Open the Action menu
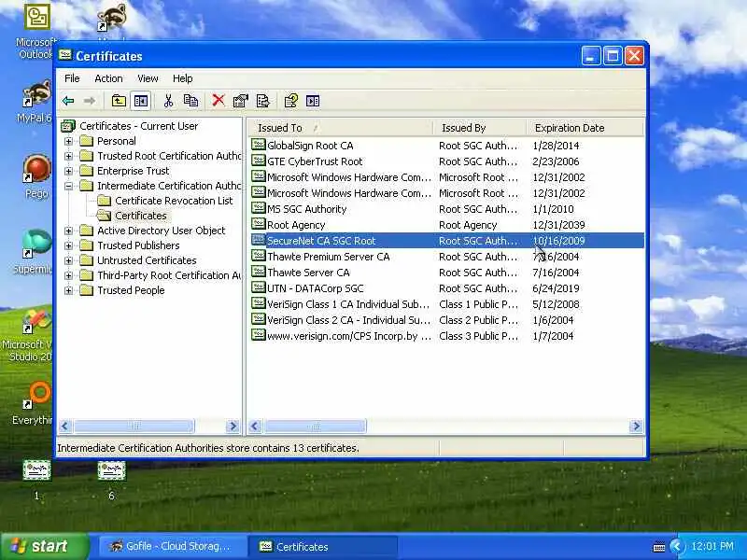Viewport: 747px width, 560px height. coord(108,78)
